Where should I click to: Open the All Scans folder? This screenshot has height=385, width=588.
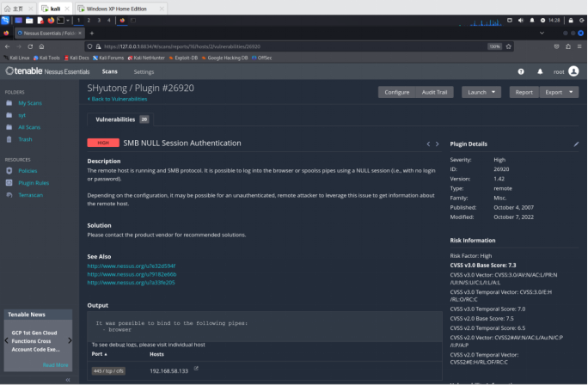(29, 127)
